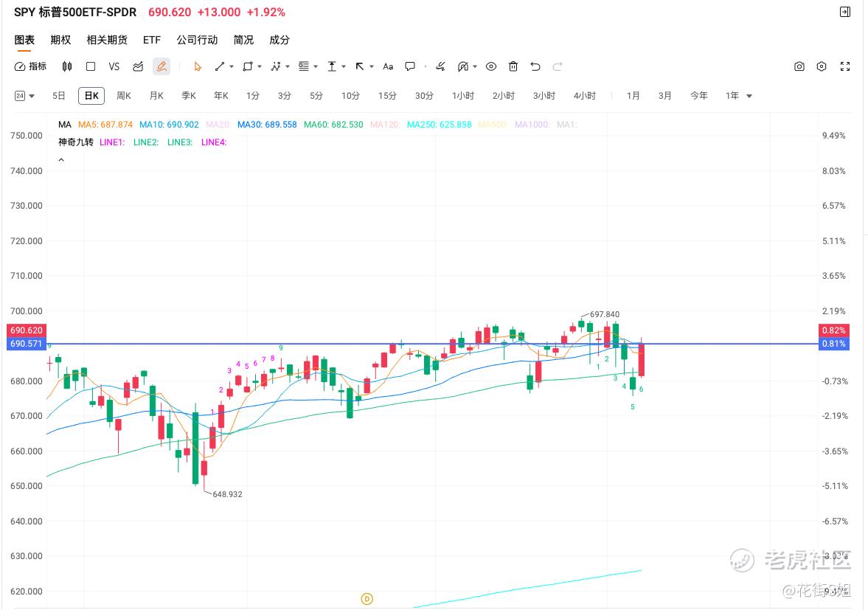Click the square frame toolbar icon
The height and width of the screenshot is (610, 868).
(91, 66)
